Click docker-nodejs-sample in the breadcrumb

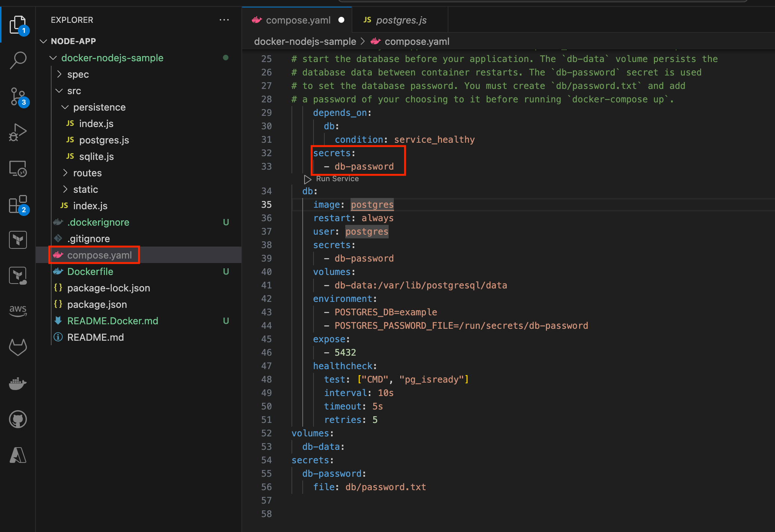tap(305, 41)
